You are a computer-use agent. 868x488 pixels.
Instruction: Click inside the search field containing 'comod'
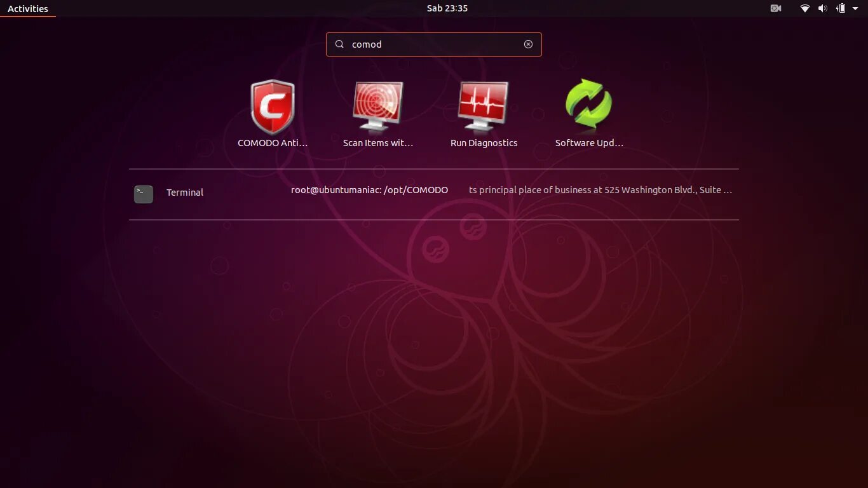pyautogui.click(x=434, y=44)
